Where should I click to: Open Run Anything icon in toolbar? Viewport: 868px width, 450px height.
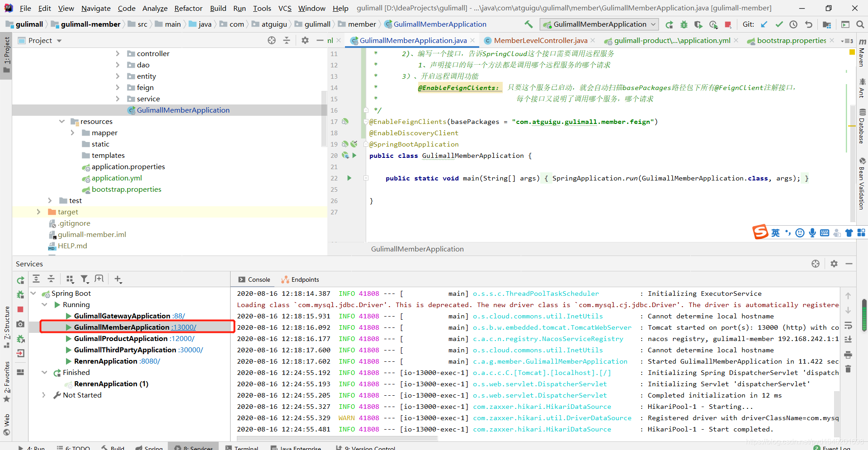[845, 24]
